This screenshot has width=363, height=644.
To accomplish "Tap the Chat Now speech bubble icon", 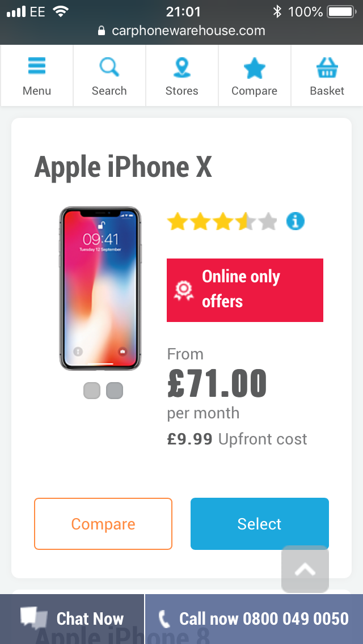I will click(35, 617).
